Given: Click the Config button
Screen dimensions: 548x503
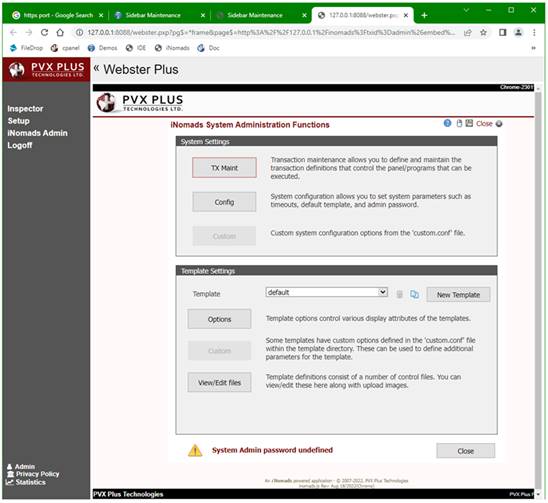Looking at the screenshot, I should (224, 202).
